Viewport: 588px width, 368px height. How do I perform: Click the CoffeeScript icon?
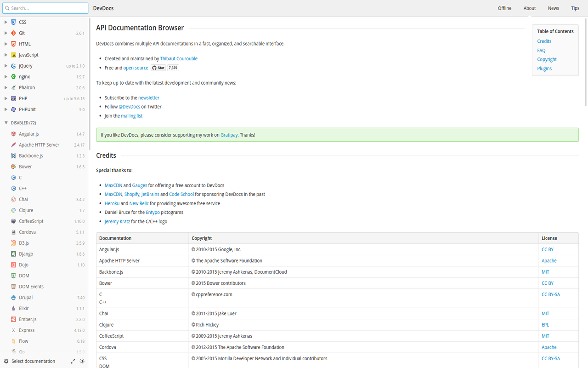click(13, 221)
